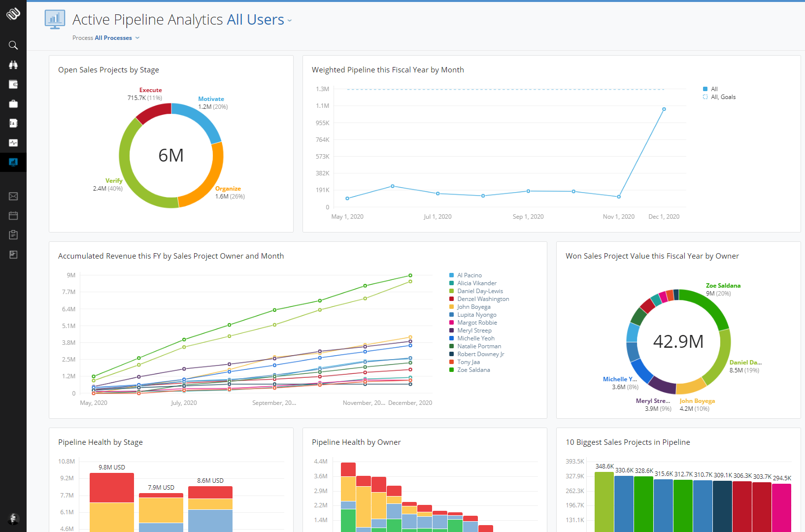
Task: Select the activity pulse icon in sidebar
Action: (13, 143)
